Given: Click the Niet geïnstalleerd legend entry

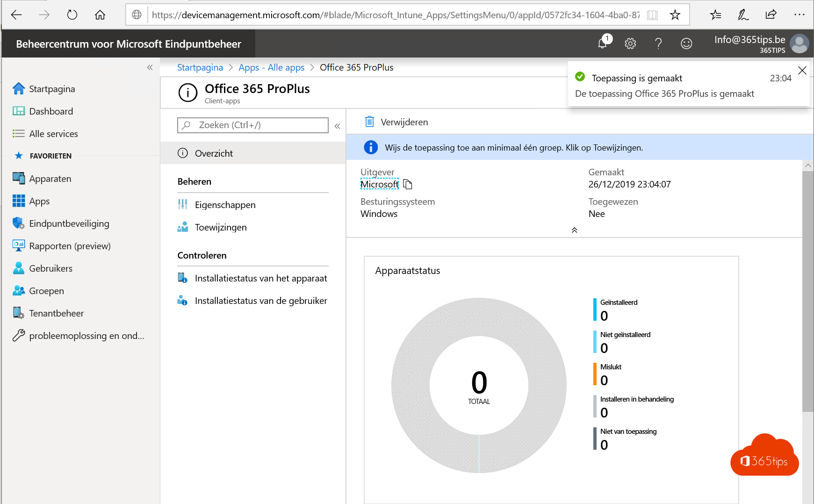Looking at the screenshot, I should click(622, 342).
